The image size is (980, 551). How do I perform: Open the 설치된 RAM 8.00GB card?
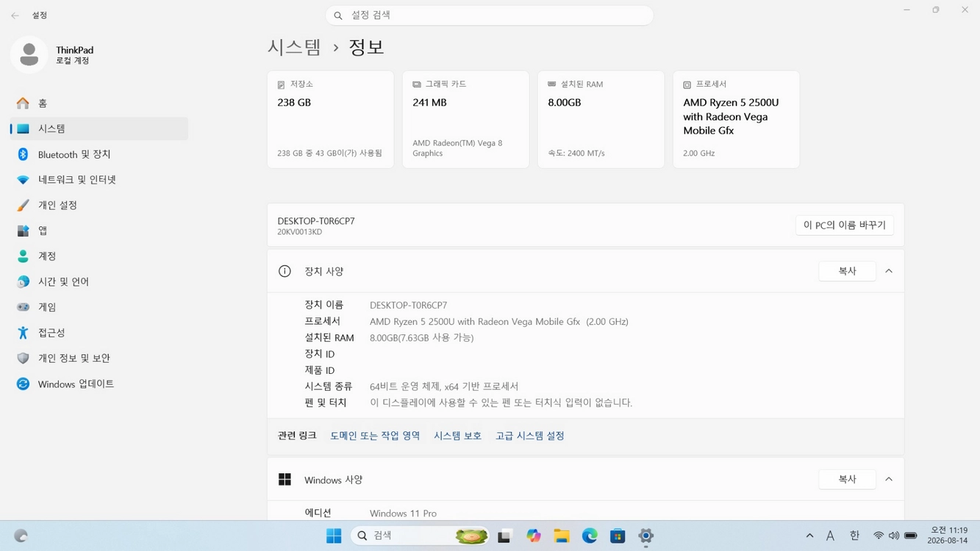click(x=601, y=120)
